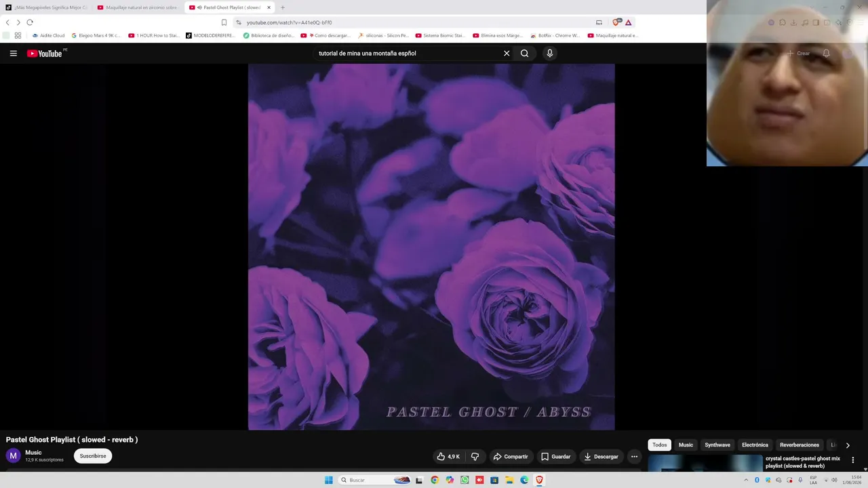This screenshot has height=488, width=868.
Task: Open the Music channel avatar
Action: click(x=13, y=456)
